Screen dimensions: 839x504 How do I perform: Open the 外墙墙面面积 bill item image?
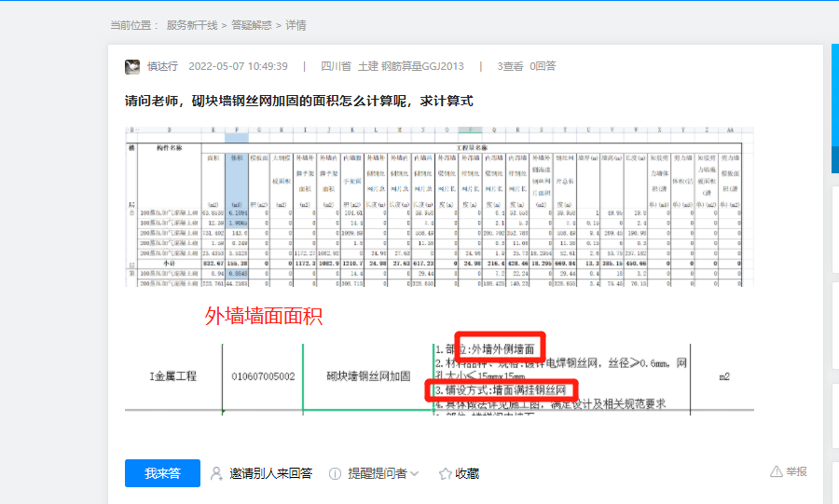coord(439,360)
